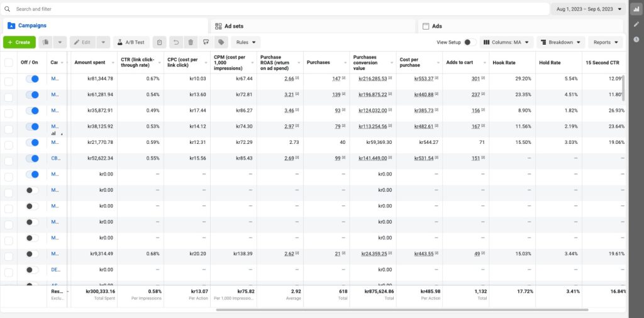Click the A/B Test button
The width and height of the screenshot is (644, 318).
[130, 42]
